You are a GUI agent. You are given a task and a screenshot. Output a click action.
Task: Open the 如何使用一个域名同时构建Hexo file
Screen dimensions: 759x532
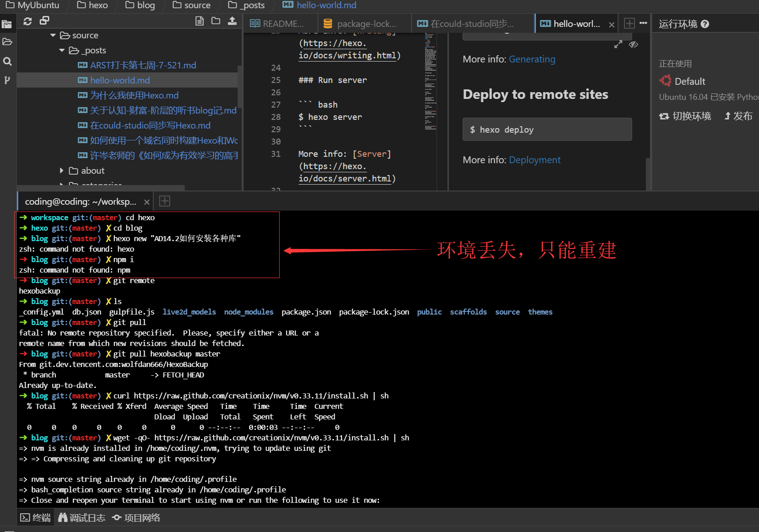tap(158, 140)
